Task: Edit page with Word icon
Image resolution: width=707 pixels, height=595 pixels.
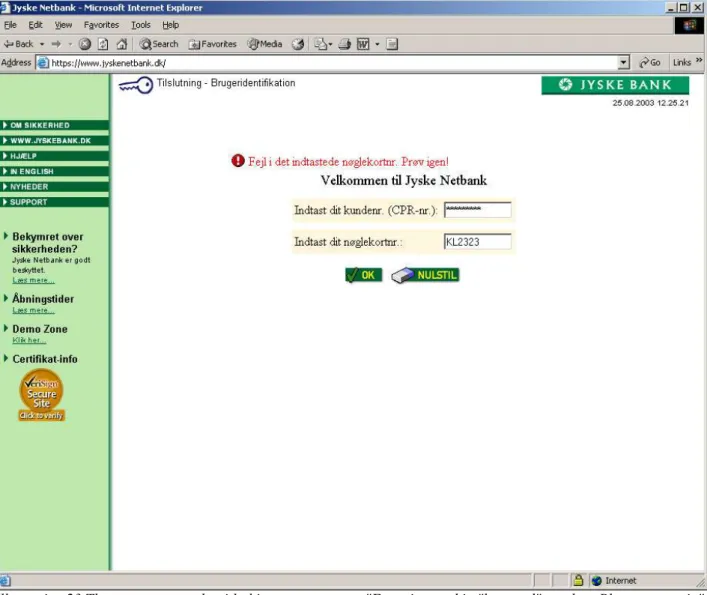Action: tap(363, 44)
